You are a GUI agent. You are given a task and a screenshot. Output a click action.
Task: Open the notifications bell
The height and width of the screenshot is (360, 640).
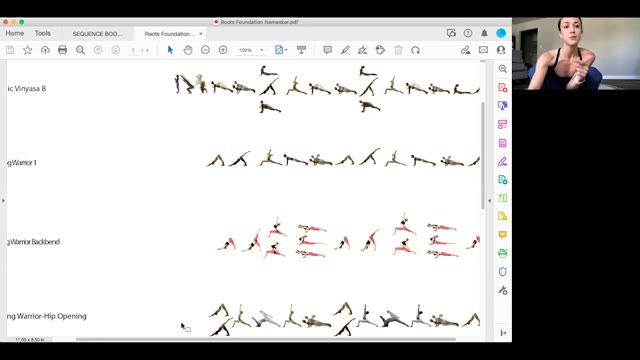click(484, 33)
